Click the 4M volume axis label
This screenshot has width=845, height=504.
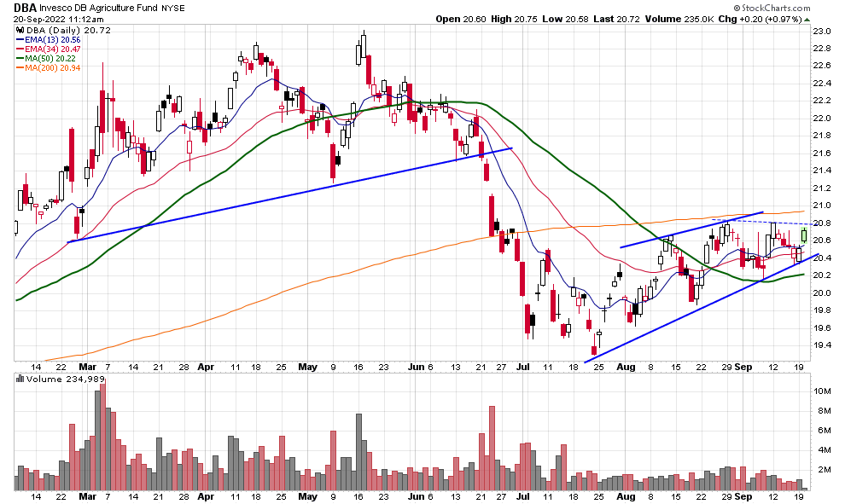coord(825,450)
